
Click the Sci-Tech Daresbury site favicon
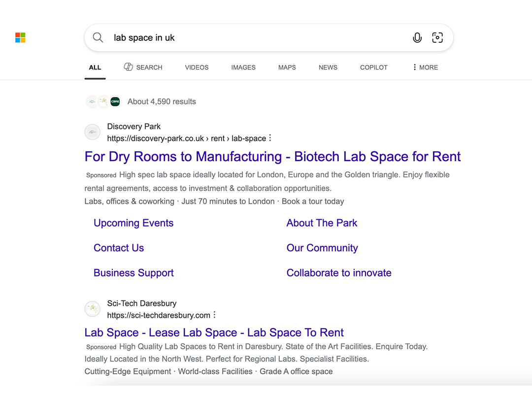[x=93, y=309]
